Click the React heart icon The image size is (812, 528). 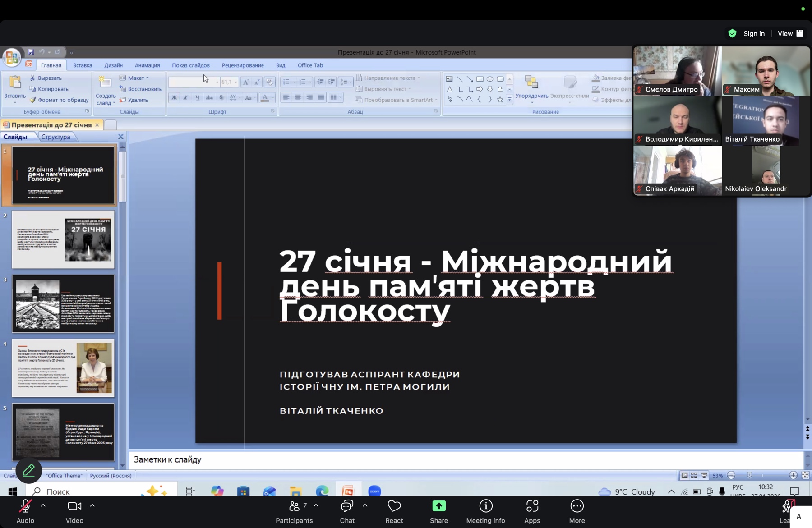(x=394, y=507)
